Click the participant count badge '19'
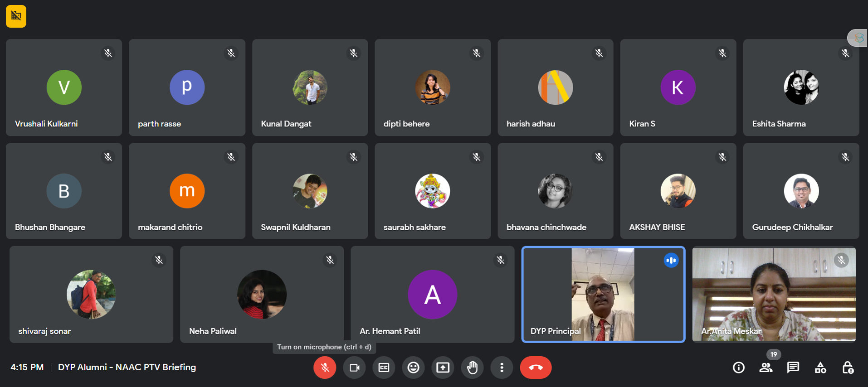Viewport: 868px width, 387px height. coord(774,354)
